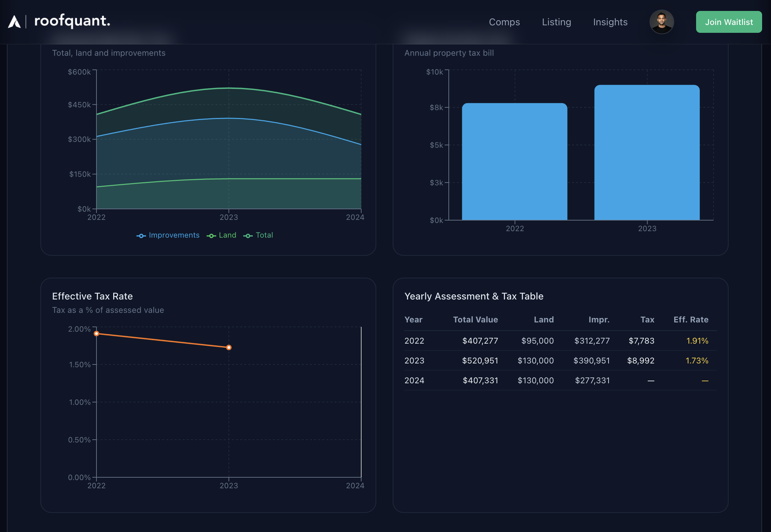This screenshot has height=532, width=771.
Task: Open the user profile avatar
Action: pyautogui.click(x=661, y=22)
